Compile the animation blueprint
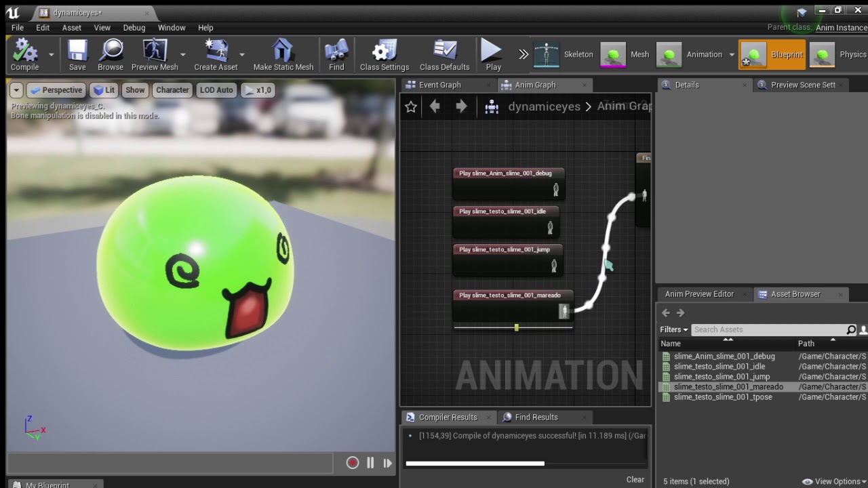 25,54
